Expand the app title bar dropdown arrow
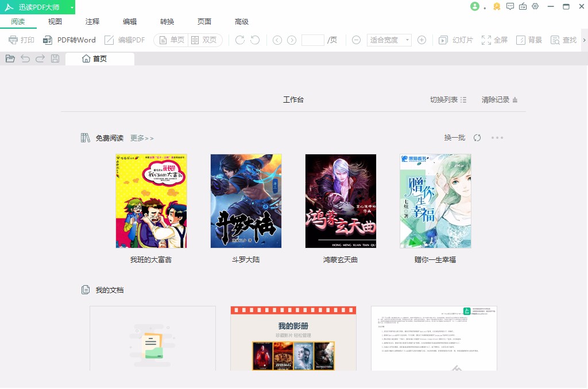Viewport: 588px width, 389px height. 71,6
